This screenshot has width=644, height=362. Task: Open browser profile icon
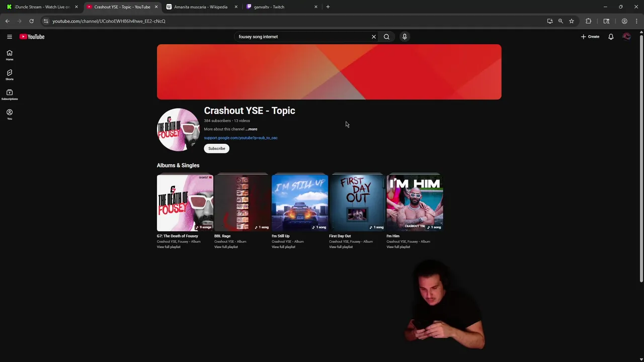click(x=624, y=21)
